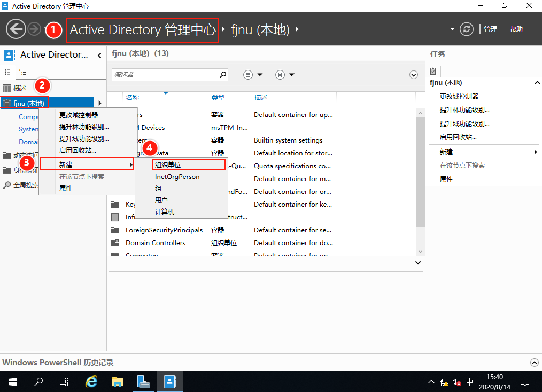Select 概述 in the navigation pane
This screenshot has height=392, width=542.
pyautogui.click(x=19, y=89)
